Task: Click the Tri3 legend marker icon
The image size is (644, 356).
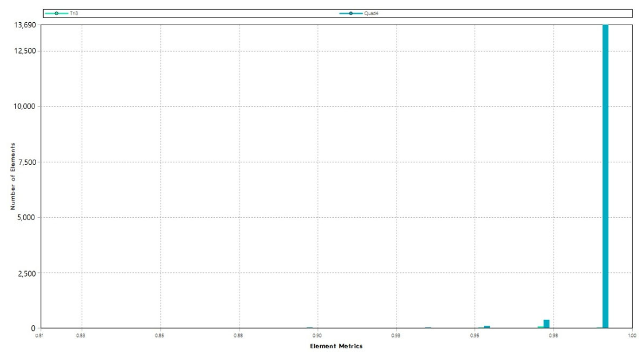Action: pyautogui.click(x=56, y=13)
